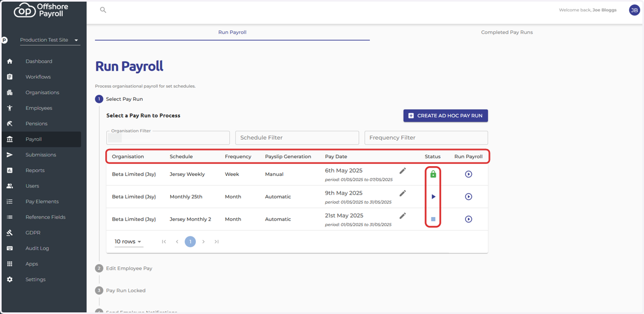Click the Jersey Weekly schedule cell
The image size is (644, 314).
click(187, 174)
